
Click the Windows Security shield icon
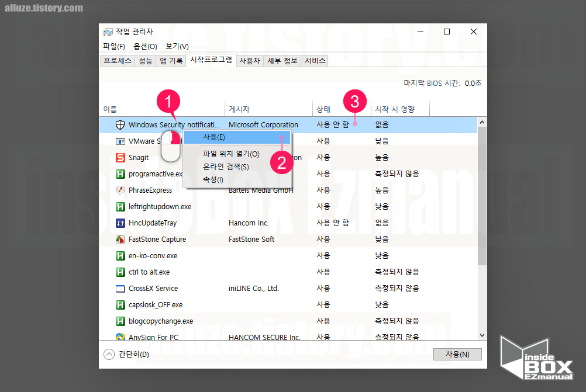click(120, 124)
